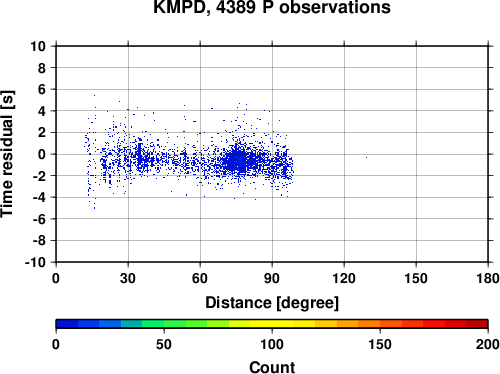
Task: Click the y-axis tick label -10
Action: tap(36, 262)
